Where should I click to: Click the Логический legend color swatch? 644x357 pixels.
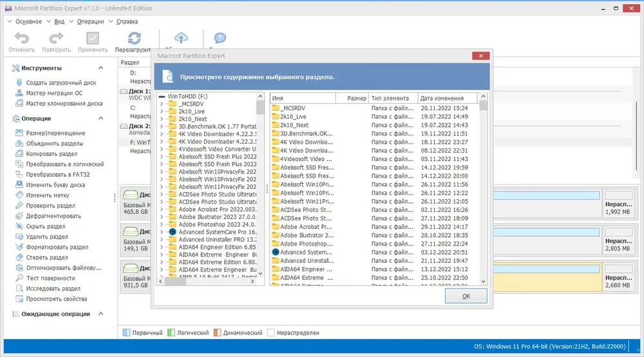pos(171,333)
